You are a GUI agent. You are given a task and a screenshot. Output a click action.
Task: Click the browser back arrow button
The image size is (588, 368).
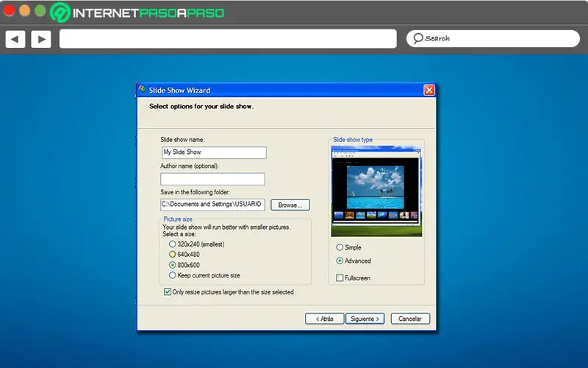point(15,39)
